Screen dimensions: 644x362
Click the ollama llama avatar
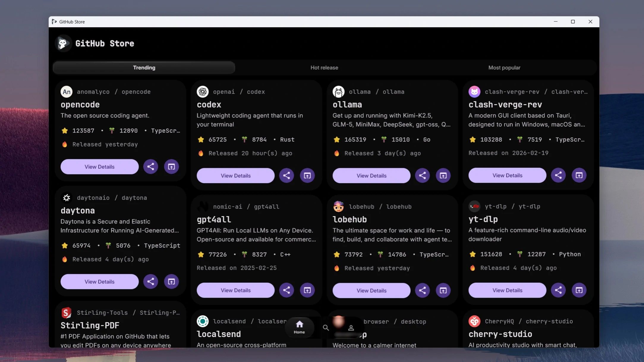[x=339, y=91]
